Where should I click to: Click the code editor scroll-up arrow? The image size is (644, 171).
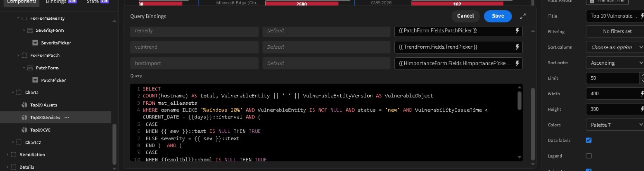(x=519, y=87)
